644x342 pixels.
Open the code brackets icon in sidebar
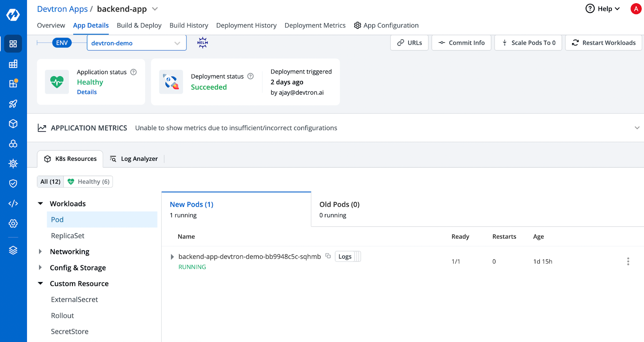pos(13,203)
